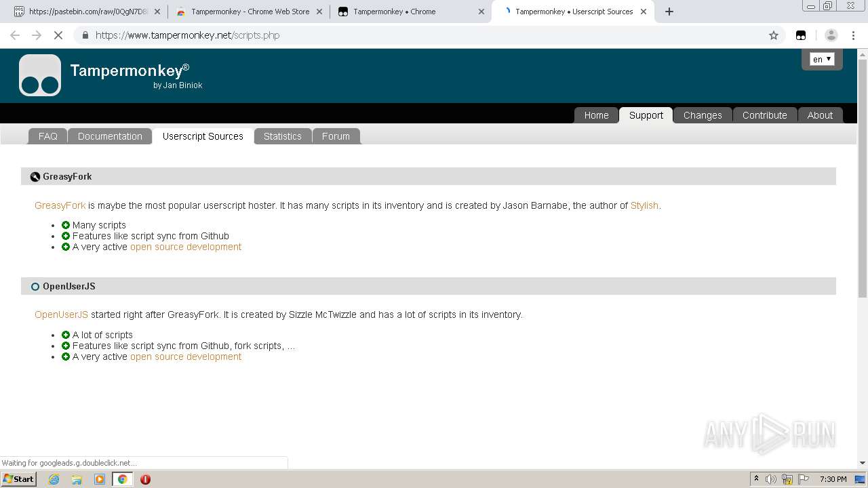Open the Forum sub-tab
868x488 pixels.
tap(336, 136)
